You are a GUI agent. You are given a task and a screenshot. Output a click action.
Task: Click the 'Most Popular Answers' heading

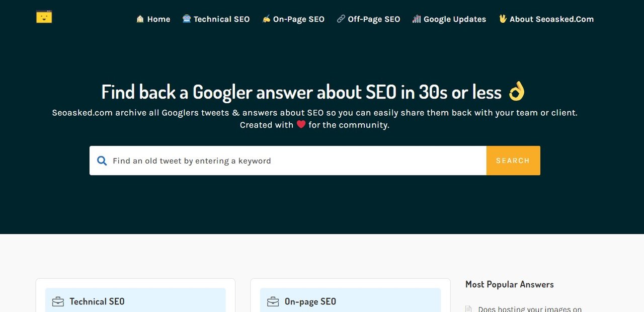510,284
